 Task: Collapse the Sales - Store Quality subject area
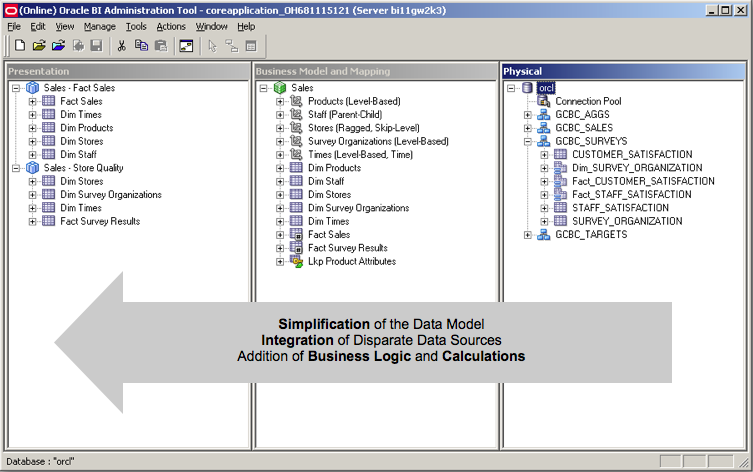pos(17,168)
